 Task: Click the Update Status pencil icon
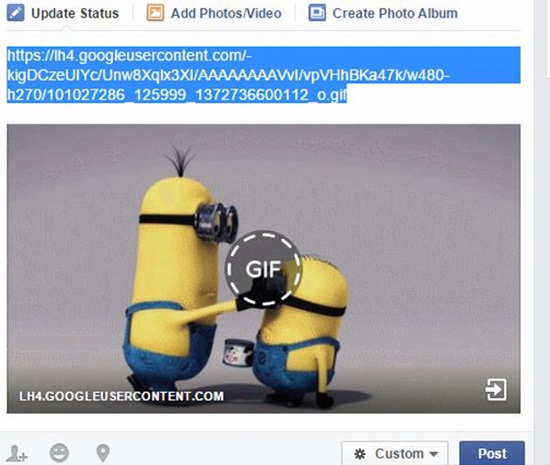tap(15, 13)
